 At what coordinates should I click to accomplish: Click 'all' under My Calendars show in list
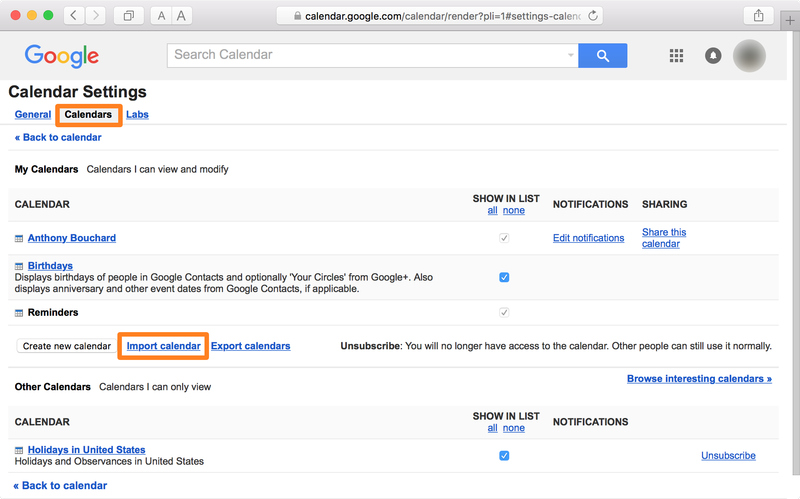(x=492, y=210)
